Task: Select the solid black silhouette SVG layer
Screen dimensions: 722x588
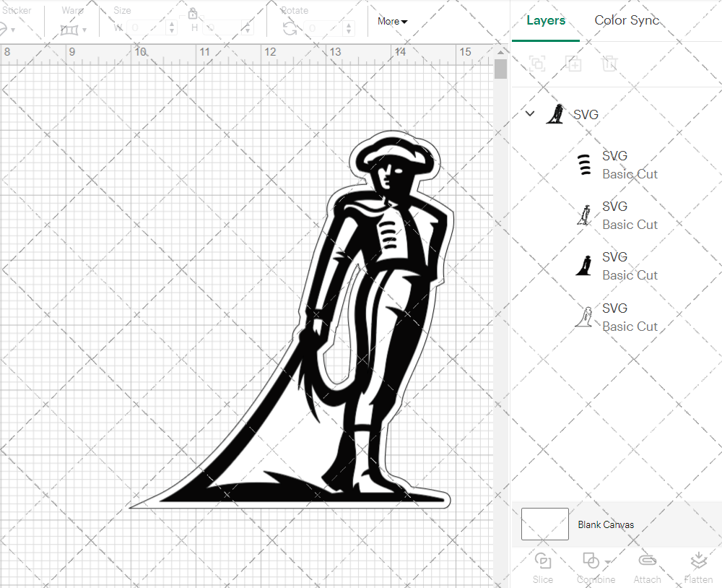Action: pyautogui.click(x=584, y=266)
